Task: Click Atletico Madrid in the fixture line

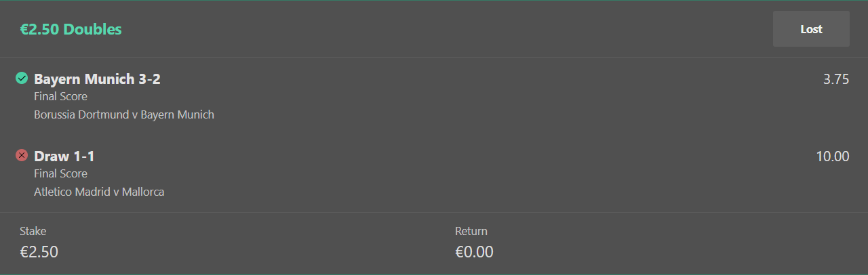Action: point(72,192)
